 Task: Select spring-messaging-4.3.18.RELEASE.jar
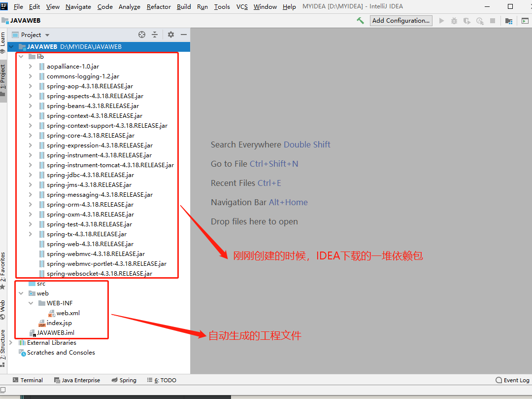click(100, 195)
